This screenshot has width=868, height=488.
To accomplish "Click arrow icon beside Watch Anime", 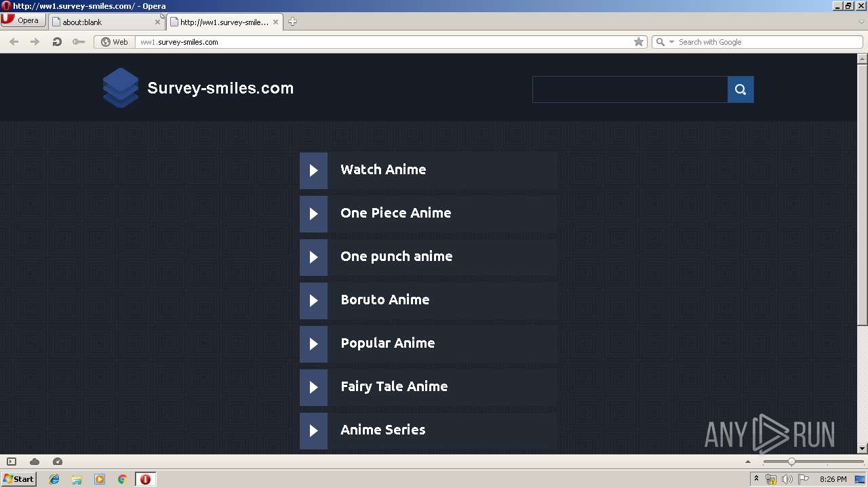I will [313, 170].
